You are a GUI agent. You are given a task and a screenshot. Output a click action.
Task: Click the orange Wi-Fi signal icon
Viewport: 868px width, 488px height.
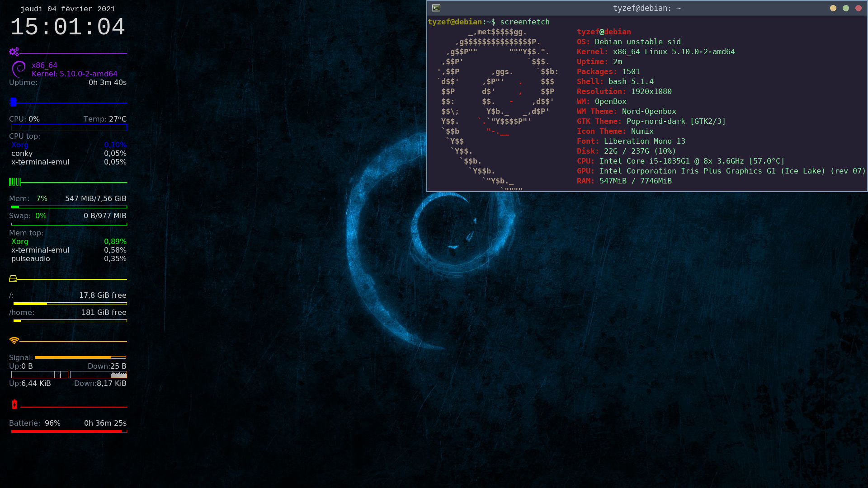point(14,340)
